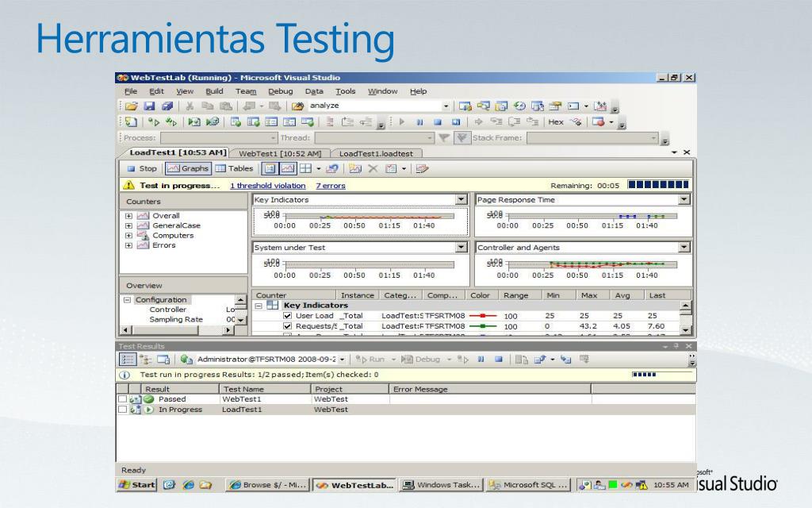Open the Team menu
Screen dimensions: 812x508
pyautogui.click(x=246, y=91)
